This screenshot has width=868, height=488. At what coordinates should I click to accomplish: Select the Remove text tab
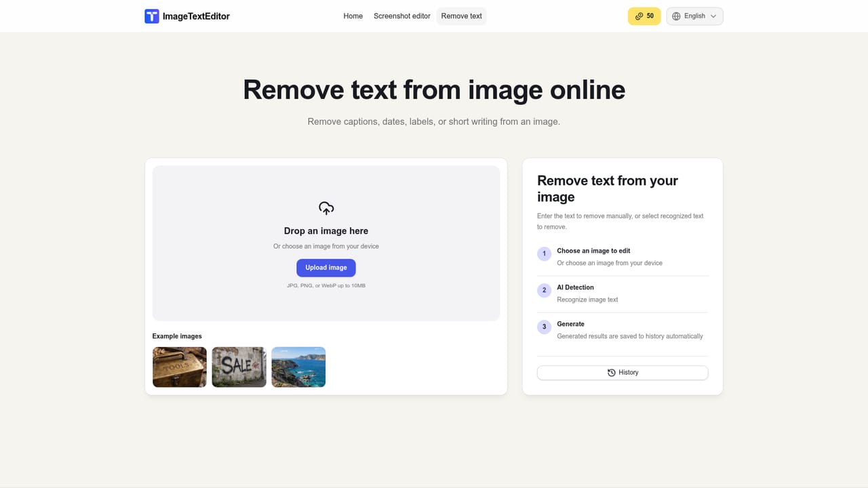coord(462,16)
